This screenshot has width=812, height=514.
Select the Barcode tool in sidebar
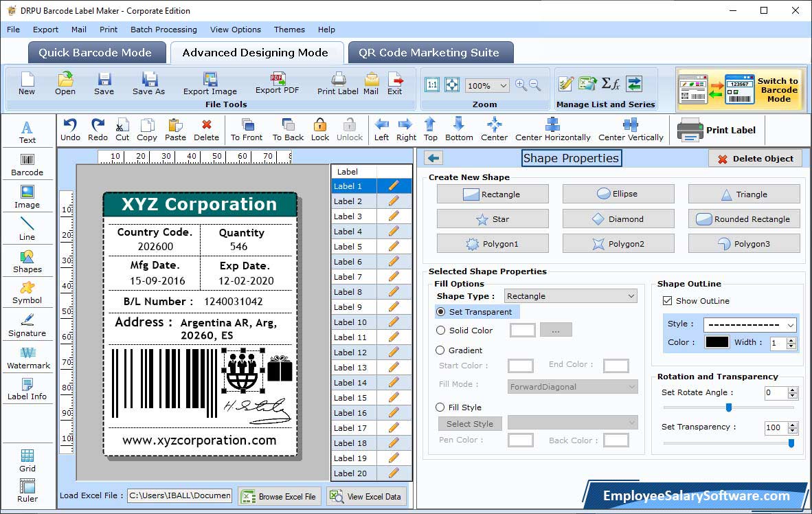pos(27,165)
